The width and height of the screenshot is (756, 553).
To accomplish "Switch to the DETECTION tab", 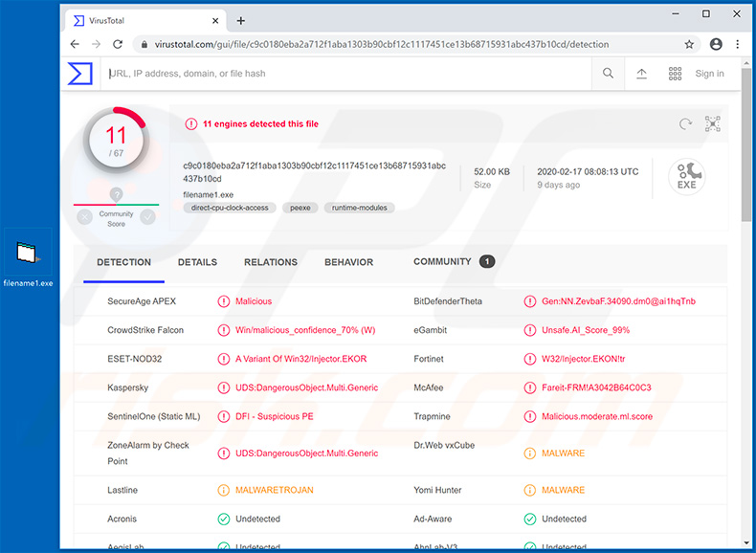I will (x=123, y=262).
